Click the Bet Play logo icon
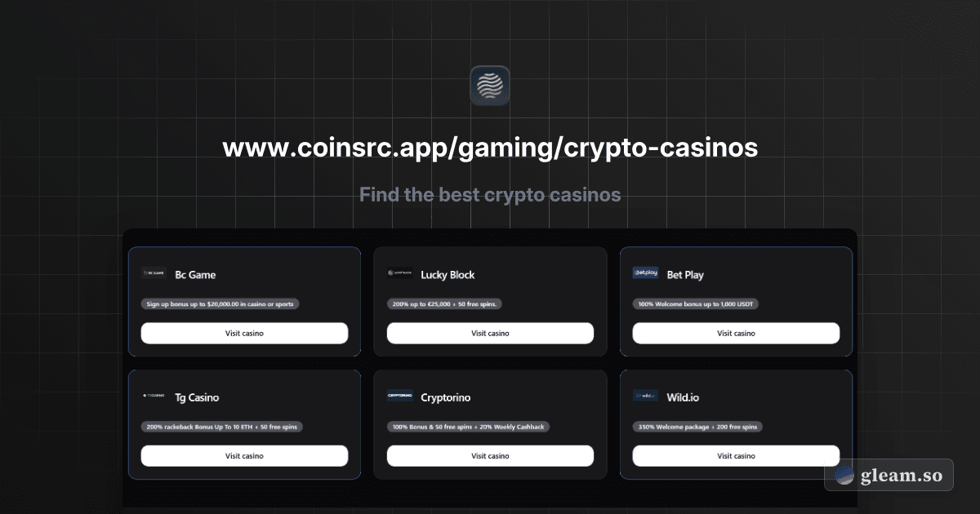 tap(645, 273)
